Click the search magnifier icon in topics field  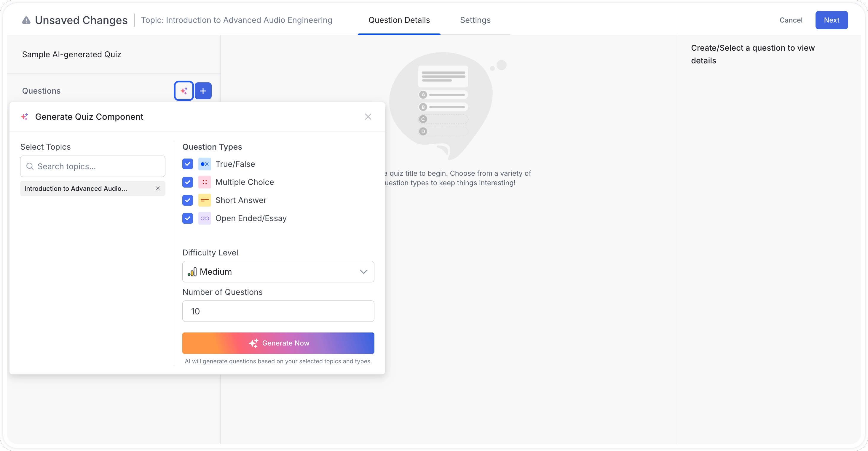30,167
